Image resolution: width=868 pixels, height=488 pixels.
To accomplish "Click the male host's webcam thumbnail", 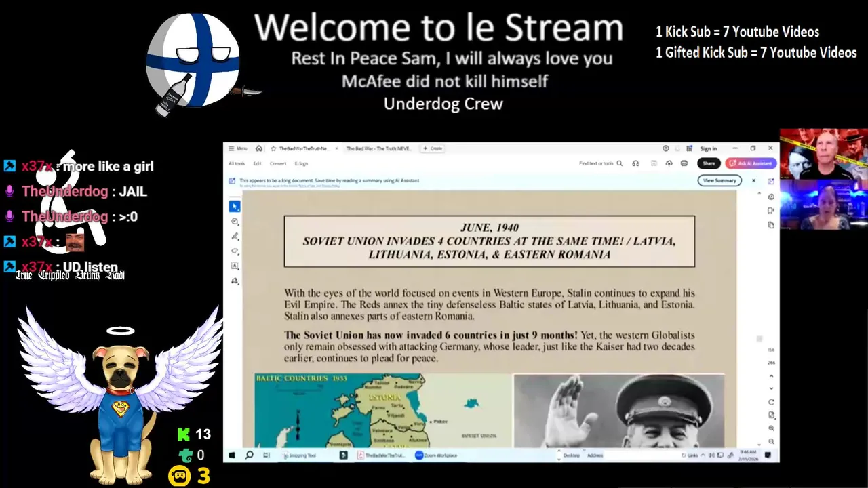I will click(x=824, y=155).
